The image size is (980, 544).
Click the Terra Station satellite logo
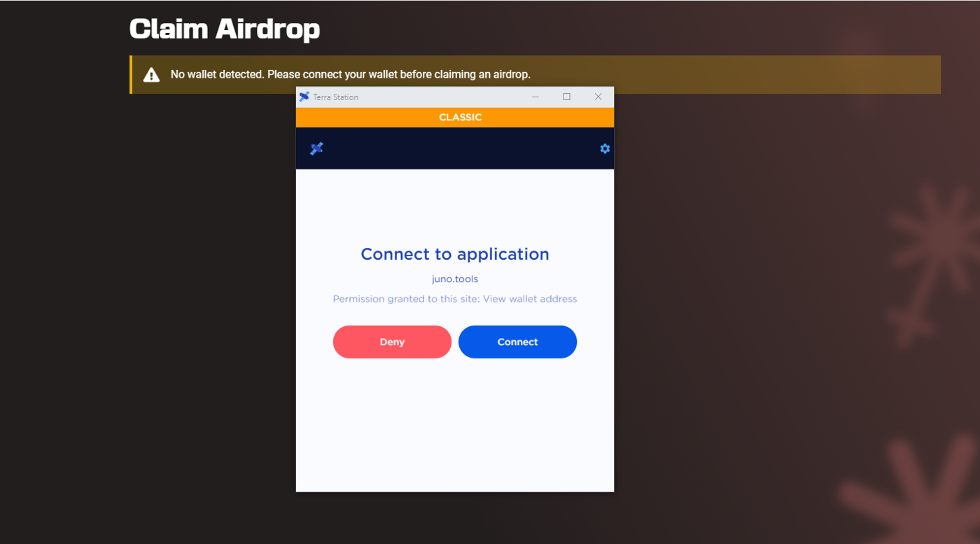[x=316, y=148]
